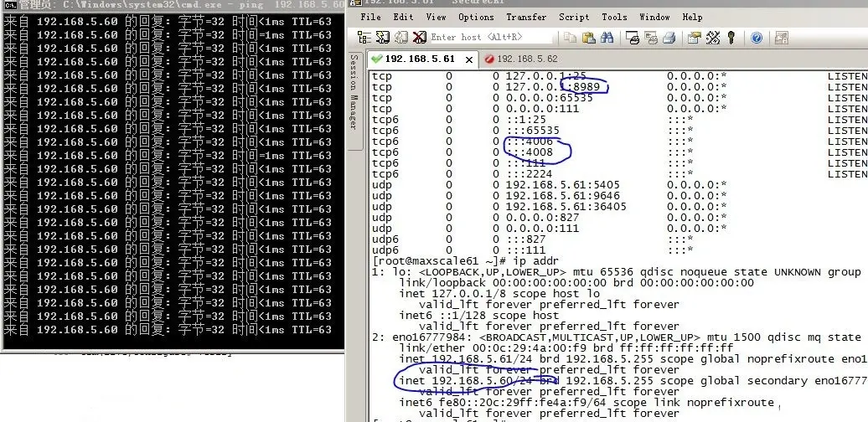Open the Help menu
This screenshot has height=422, width=868.
tap(693, 17)
